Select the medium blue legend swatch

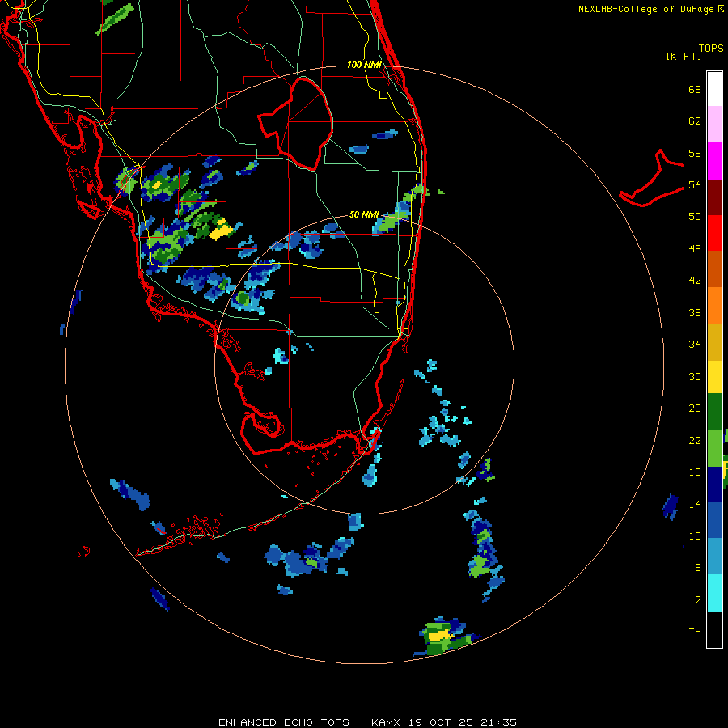point(714,520)
